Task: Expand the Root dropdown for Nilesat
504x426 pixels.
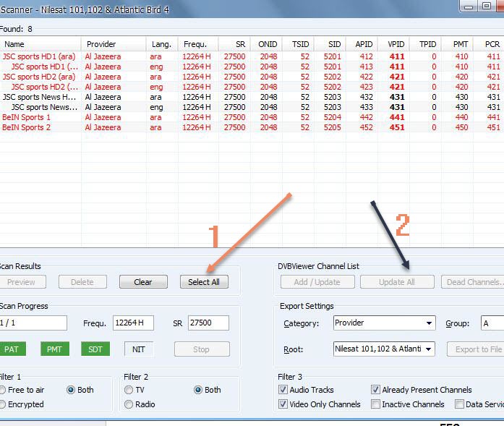Action: [384, 349]
